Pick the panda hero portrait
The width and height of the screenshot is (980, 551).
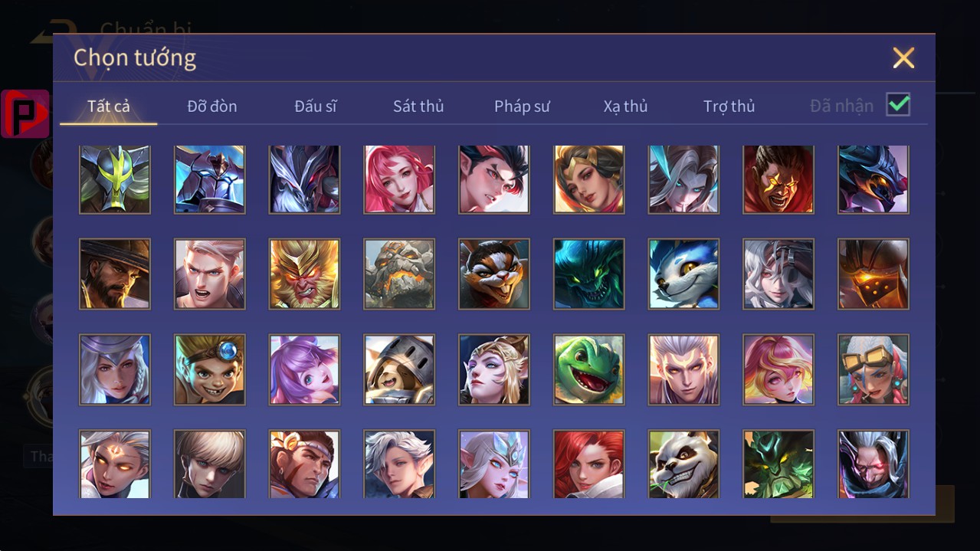(683, 464)
